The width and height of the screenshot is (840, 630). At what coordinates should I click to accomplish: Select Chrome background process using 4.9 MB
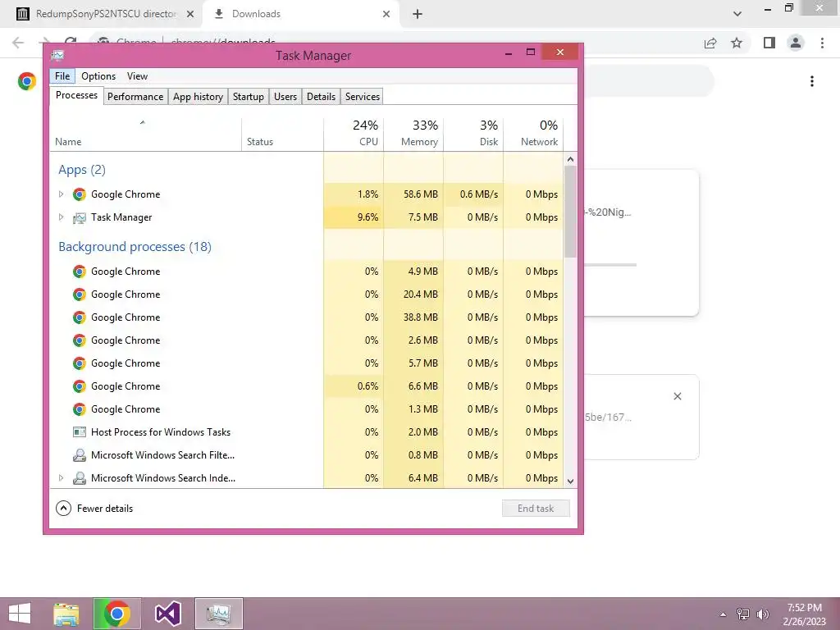[x=306, y=271]
